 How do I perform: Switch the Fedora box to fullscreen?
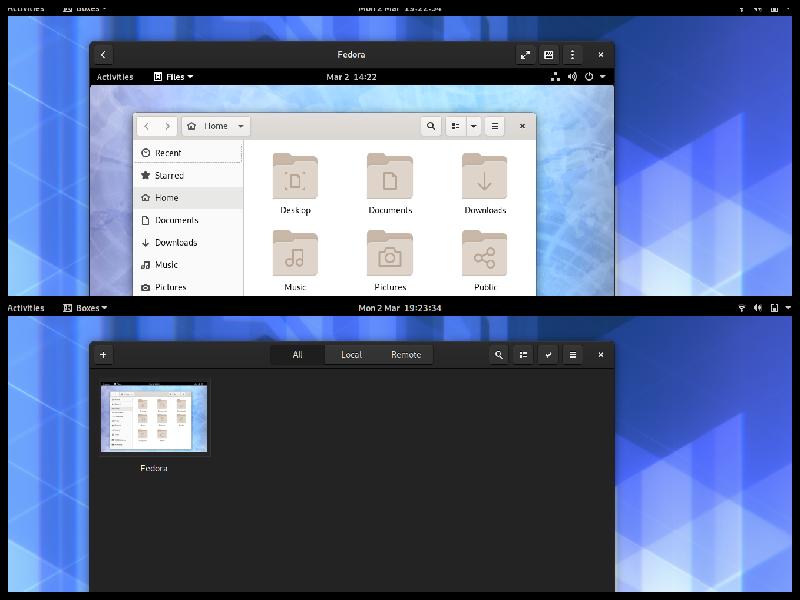click(525, 55)
